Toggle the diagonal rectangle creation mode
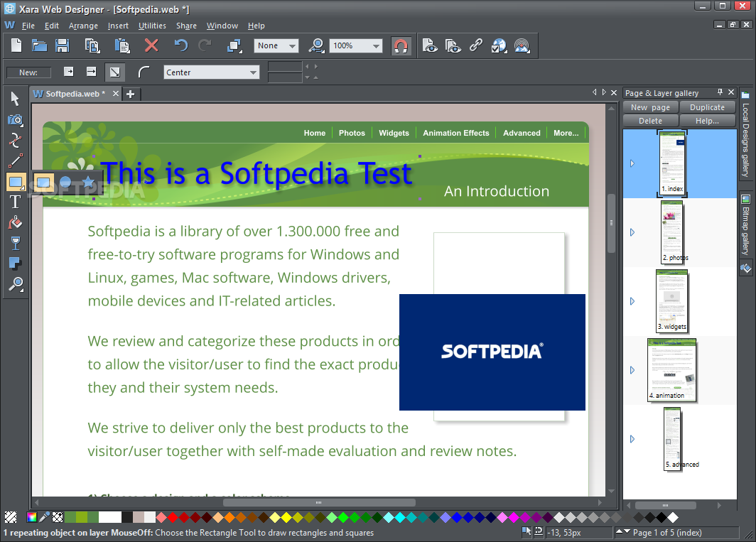 click(x=115, y=72)
